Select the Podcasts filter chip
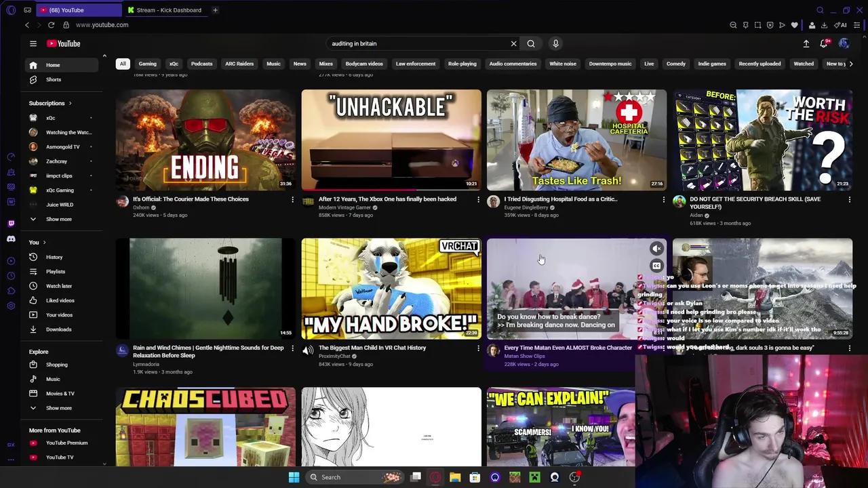The height and width of the screenshot is (488, 868). 201,64
